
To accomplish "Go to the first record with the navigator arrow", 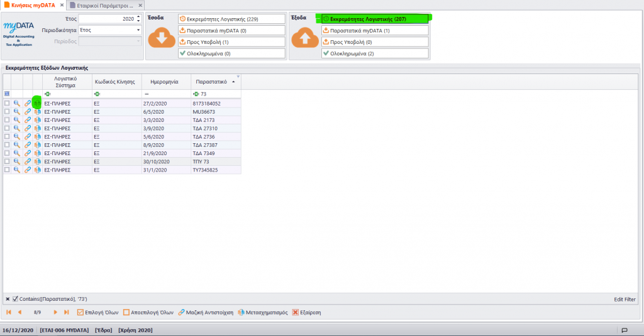I will click(9, 312).
